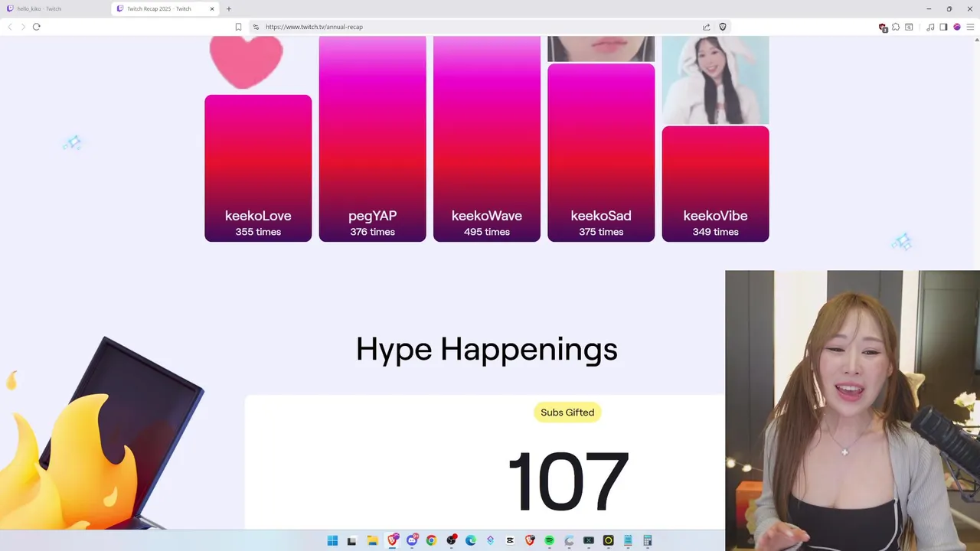
Task: Open the grey swirl app on taskbar
Action: 569,540
